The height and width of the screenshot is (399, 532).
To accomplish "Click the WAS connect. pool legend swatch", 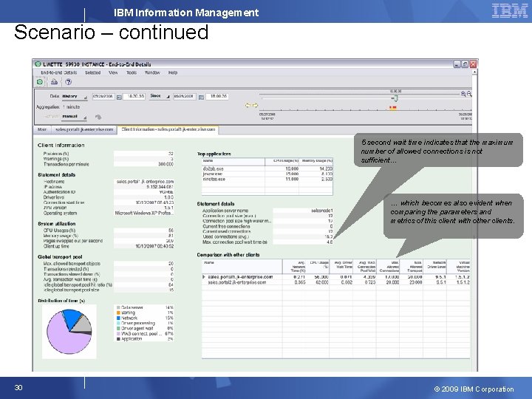I will (118, 333).
